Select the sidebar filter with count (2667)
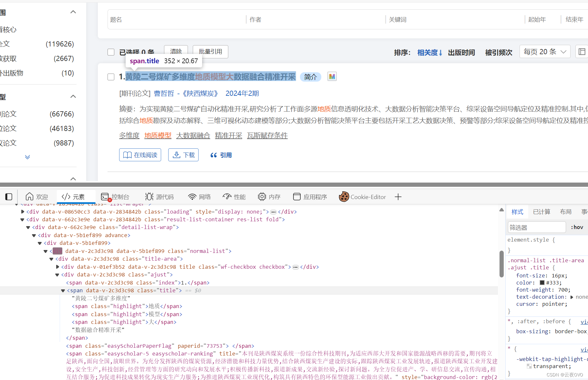588x380 pixels. [37, 58]
